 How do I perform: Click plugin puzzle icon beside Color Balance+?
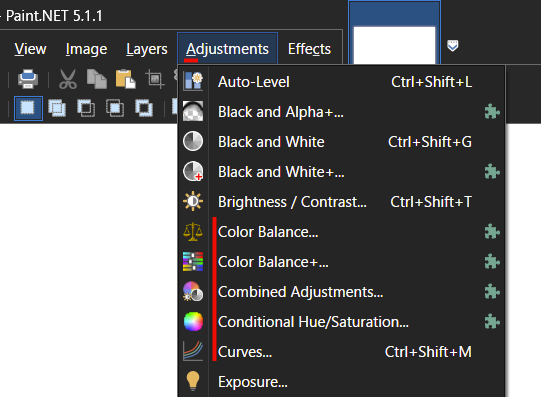(492, 262)
